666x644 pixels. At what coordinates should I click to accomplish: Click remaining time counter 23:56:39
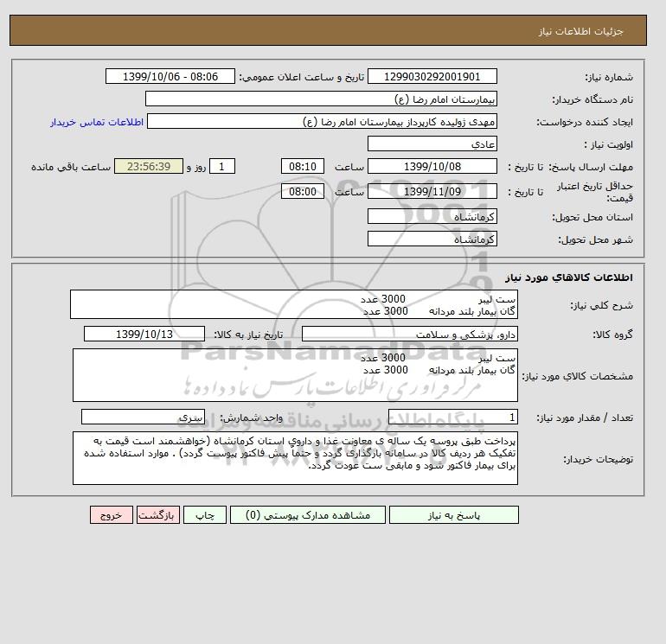click(x=149, y=167)
